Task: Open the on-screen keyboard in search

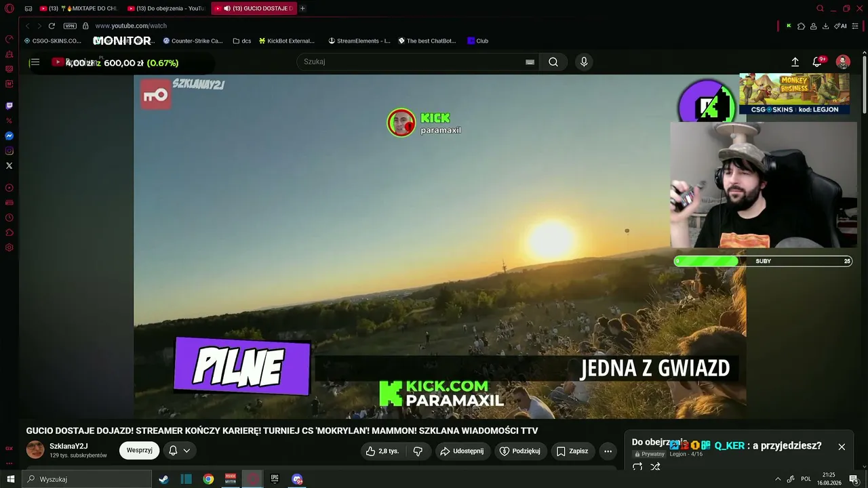Action: (x=530, y=62)
